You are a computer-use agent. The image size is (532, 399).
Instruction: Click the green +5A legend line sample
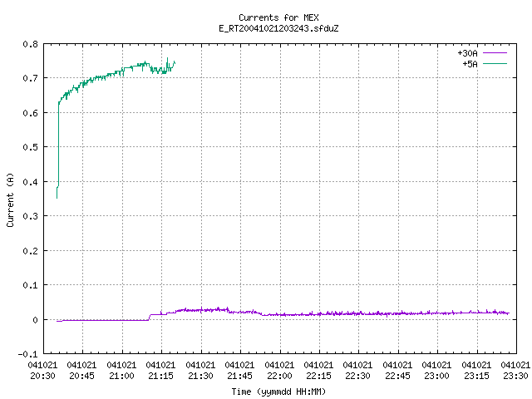coord(495,63)
